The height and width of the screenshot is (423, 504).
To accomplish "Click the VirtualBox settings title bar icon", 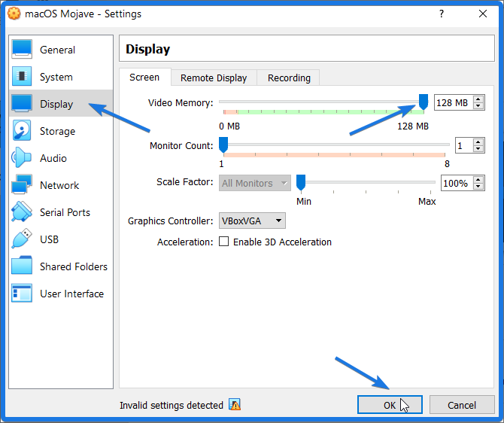I will pos(14,14).
